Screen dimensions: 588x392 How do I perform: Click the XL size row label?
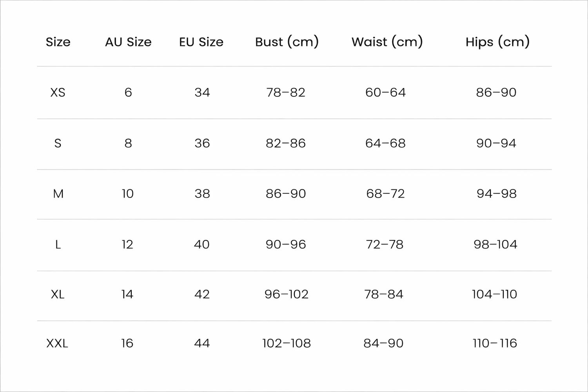58,294
